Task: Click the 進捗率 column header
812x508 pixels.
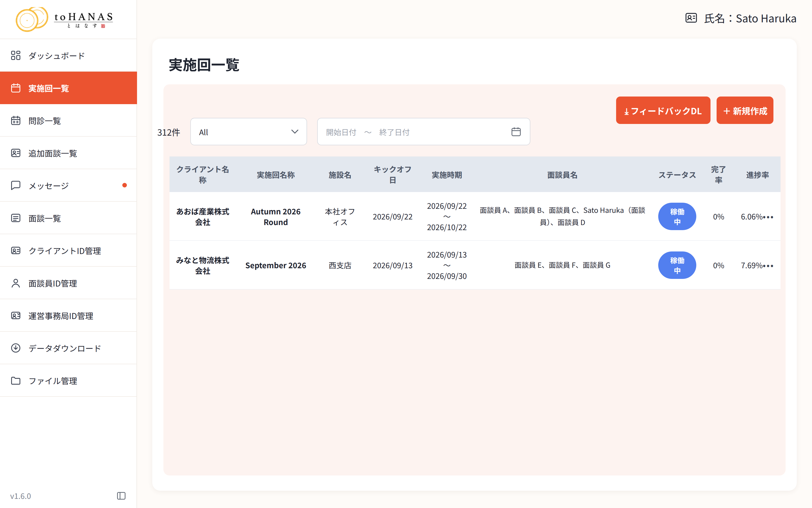Action: 757,175
